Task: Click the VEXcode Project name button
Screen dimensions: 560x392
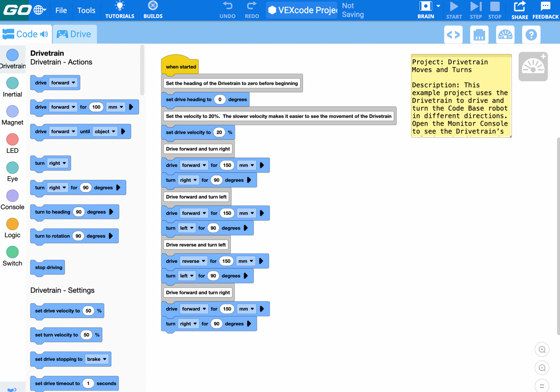Action: click(302, 10)
